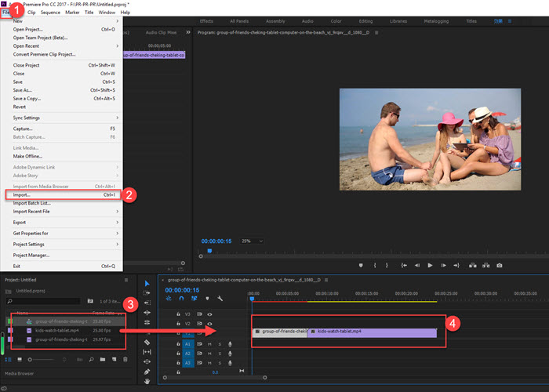Select the Track Select Forward tool
The image size is (549, 392).
pos(147,293)
